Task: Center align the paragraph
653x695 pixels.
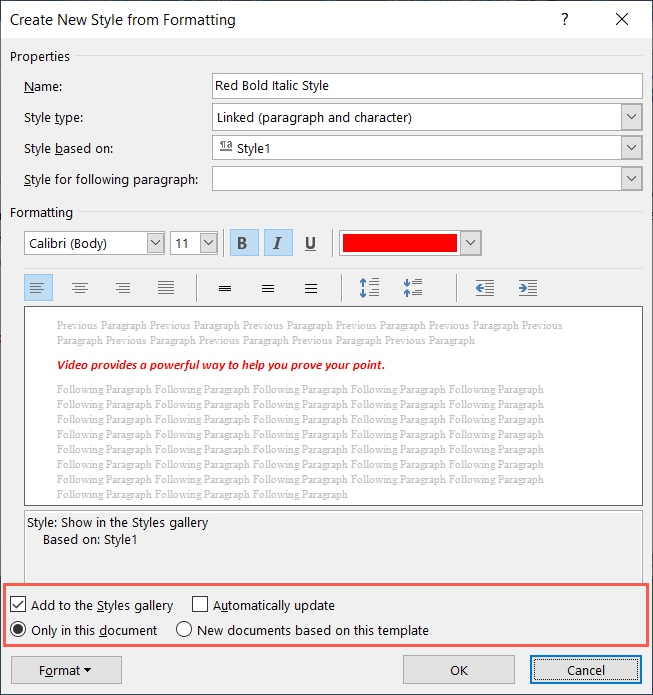Action: [80, 288]
